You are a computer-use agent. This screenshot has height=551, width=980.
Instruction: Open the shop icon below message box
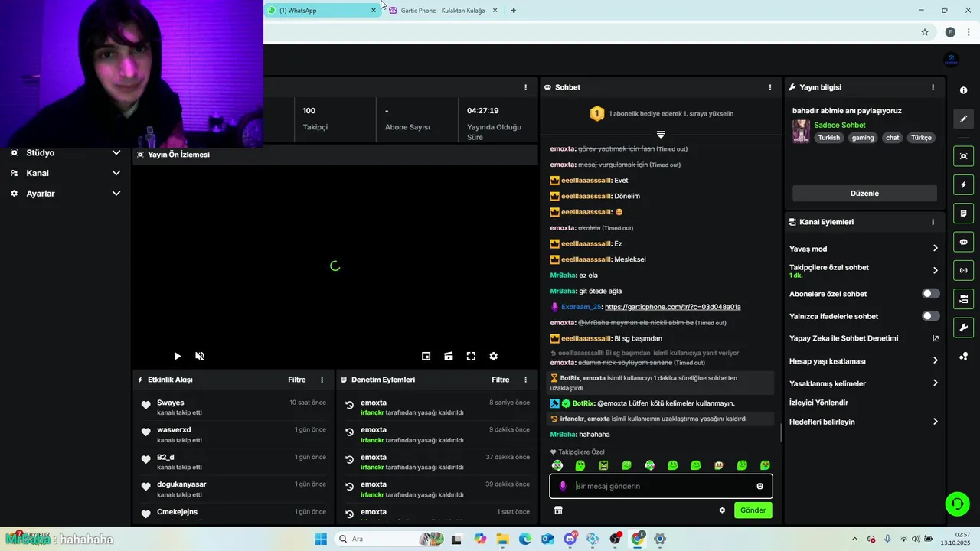tap(558, 510)
